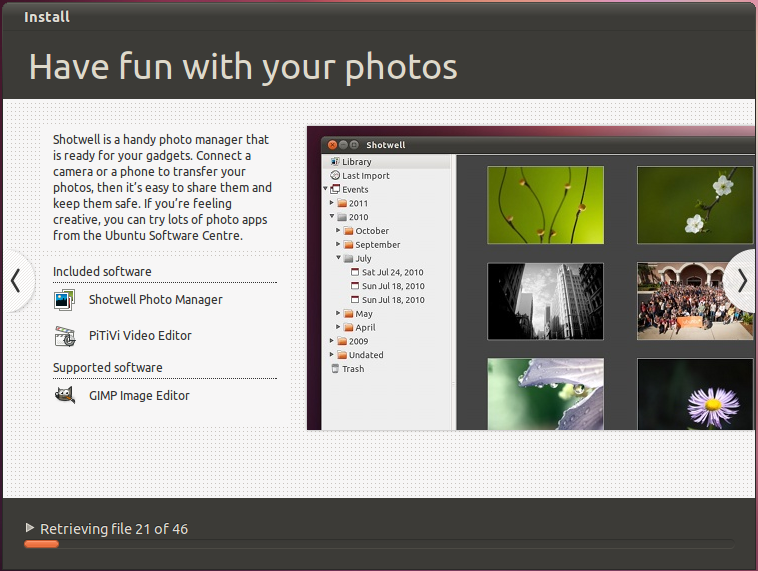Viewport: 758px width, 571px height.
Task: Click the Library icon in sidebar
Action: pyautogui.click(x=335, y=162)
